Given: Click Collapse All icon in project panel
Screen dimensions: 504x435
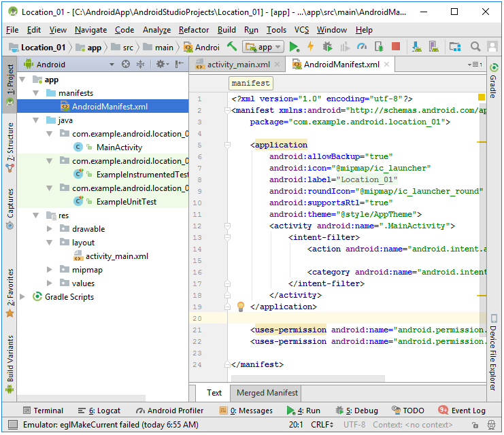Looking at the screenshot, I should pos(141,65).
